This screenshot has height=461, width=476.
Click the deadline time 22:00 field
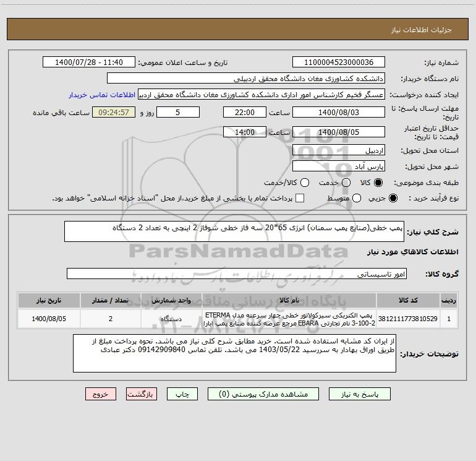245,112
